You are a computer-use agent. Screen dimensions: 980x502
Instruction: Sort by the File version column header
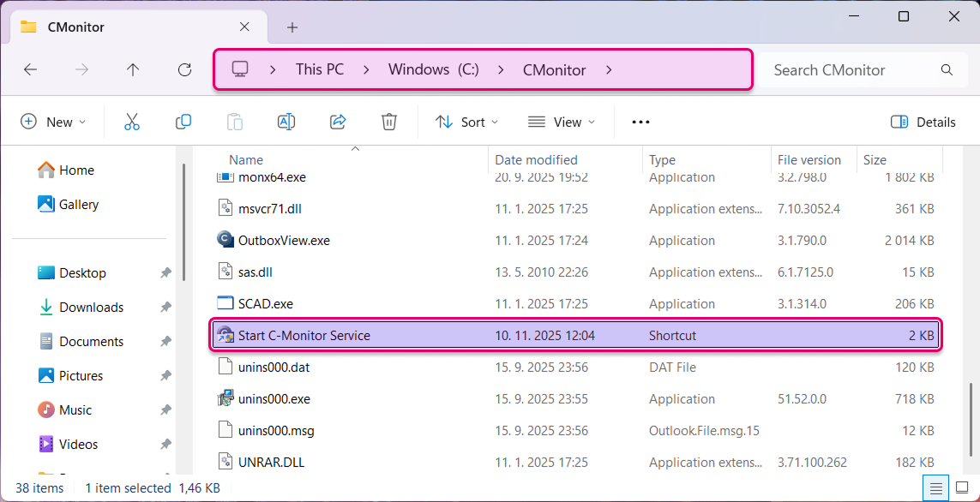[809, 160]
